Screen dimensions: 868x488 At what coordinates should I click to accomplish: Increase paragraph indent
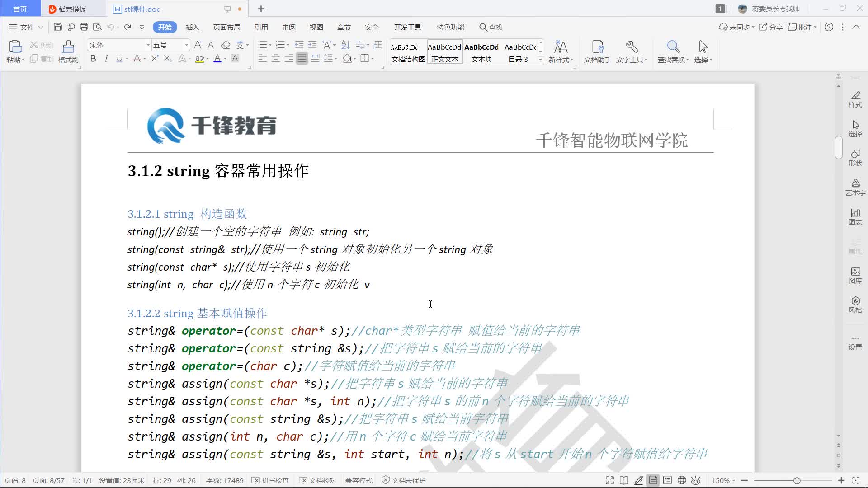coord(312,45)
